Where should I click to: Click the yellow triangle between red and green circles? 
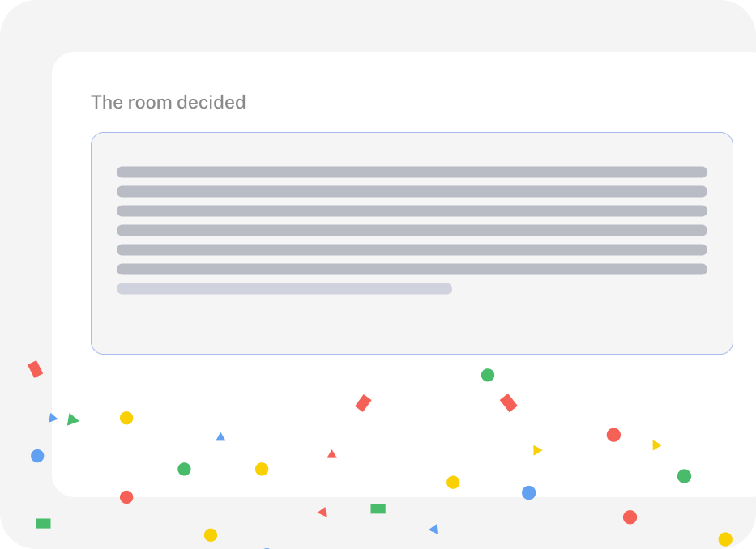click(x=656, y=445)
